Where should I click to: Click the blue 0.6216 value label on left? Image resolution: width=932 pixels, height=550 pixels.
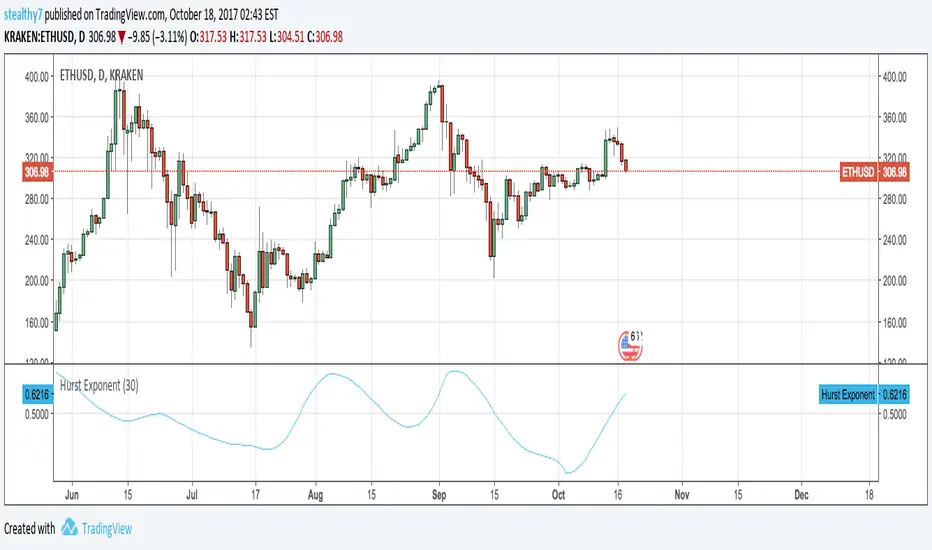(36, 395)
